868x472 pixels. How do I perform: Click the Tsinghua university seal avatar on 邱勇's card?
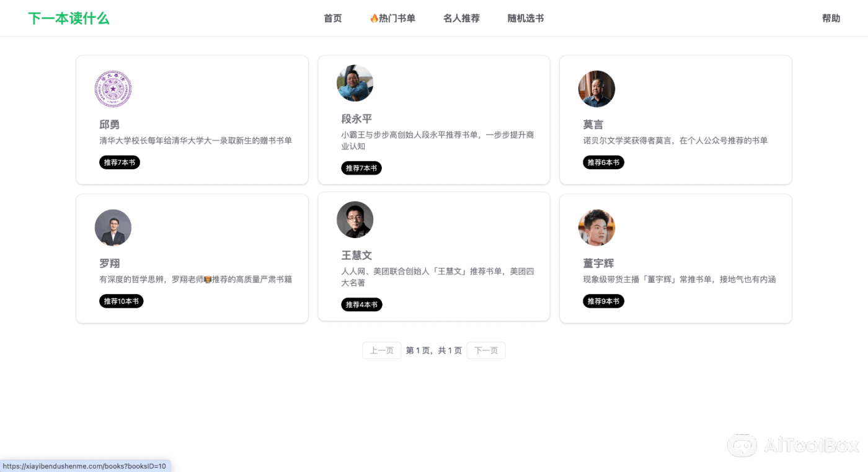tap(113, 89)
